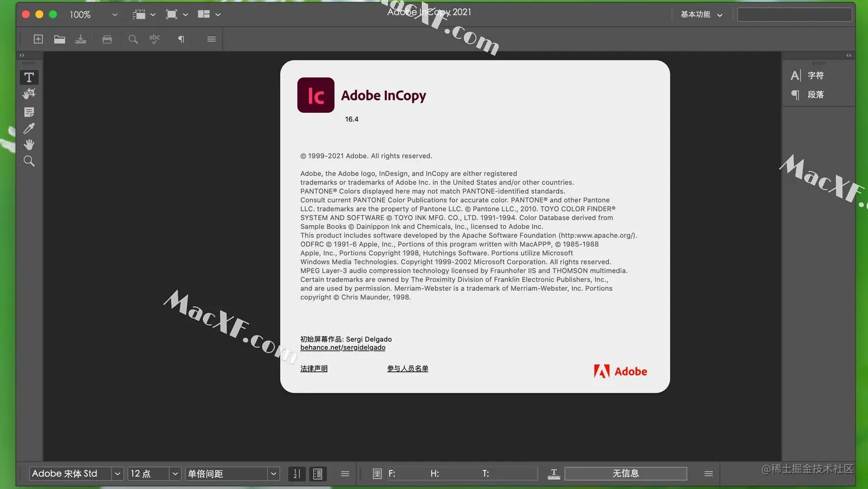This screenshot has width=868, height=489.
Task: Expand the toolbox with the double arrows
Action: click(22, 55)
